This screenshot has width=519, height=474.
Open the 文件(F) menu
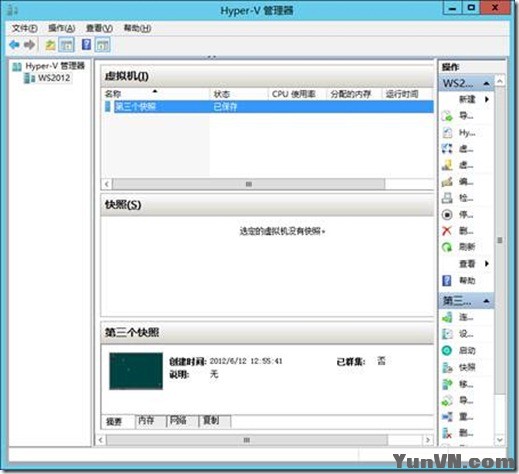(x=25, y=28)
